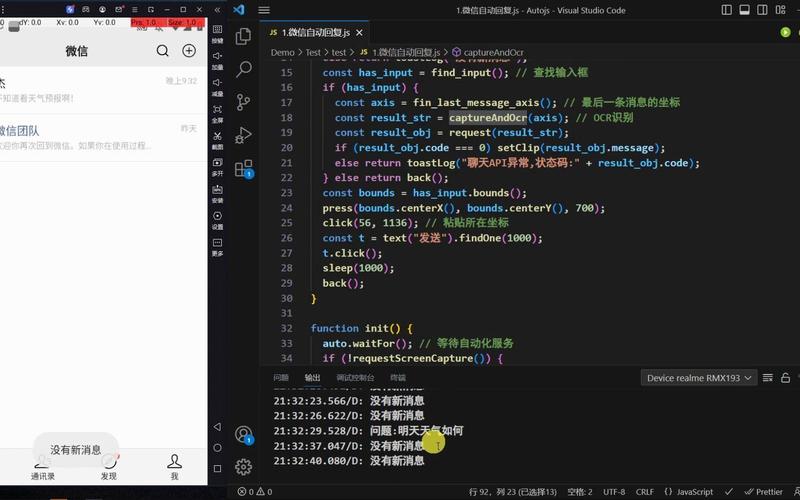Screen dimensions: 800x500
Task: Click the emulator recent apps square
Action: coord(217,468)
